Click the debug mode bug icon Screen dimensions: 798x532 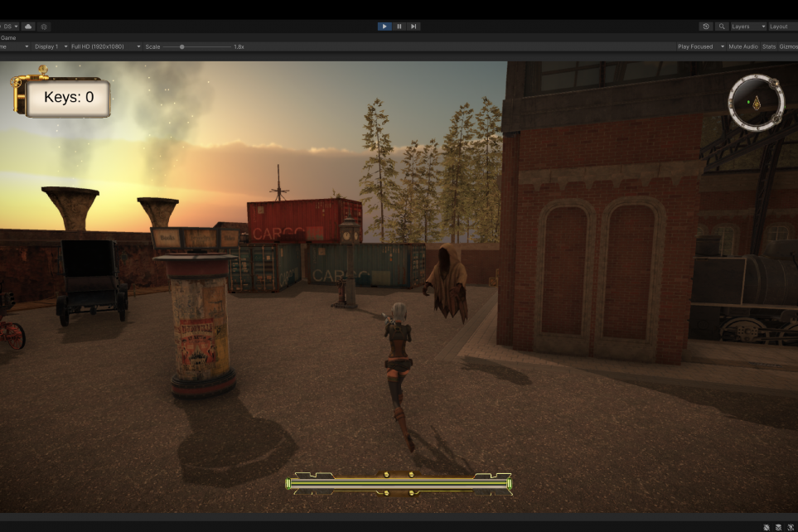(766, 527)
